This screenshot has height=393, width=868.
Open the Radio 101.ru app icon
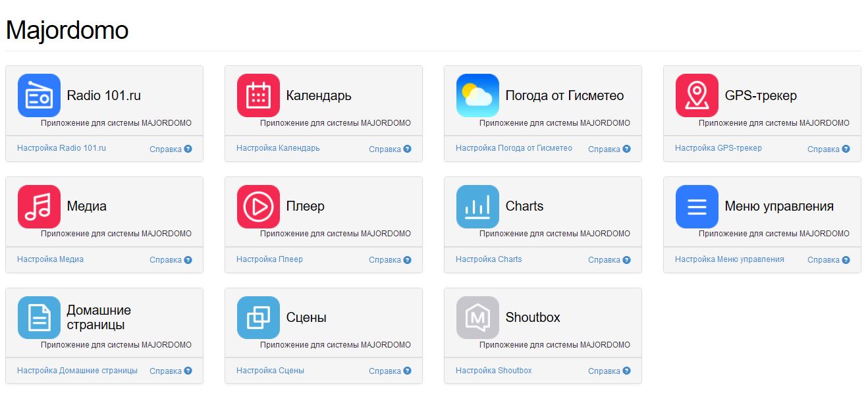click(x=39, y=95)
